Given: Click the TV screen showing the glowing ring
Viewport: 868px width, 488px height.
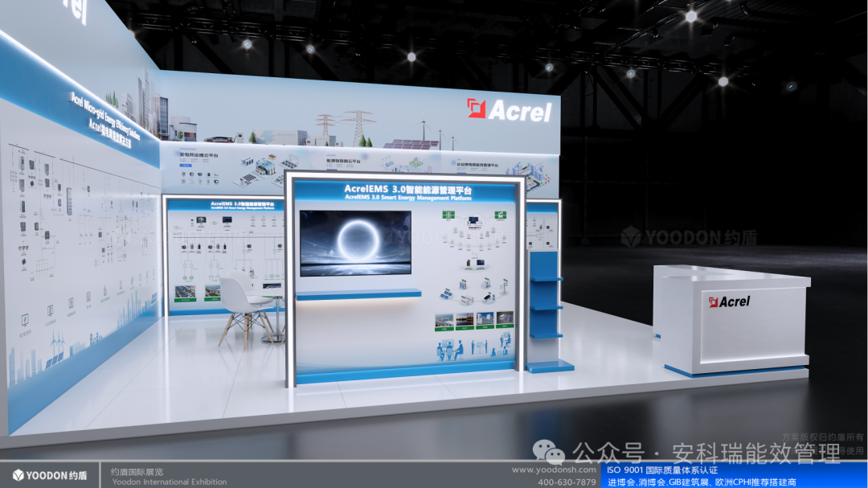Looking at the screenshot, I should click(x=355, y=243).
